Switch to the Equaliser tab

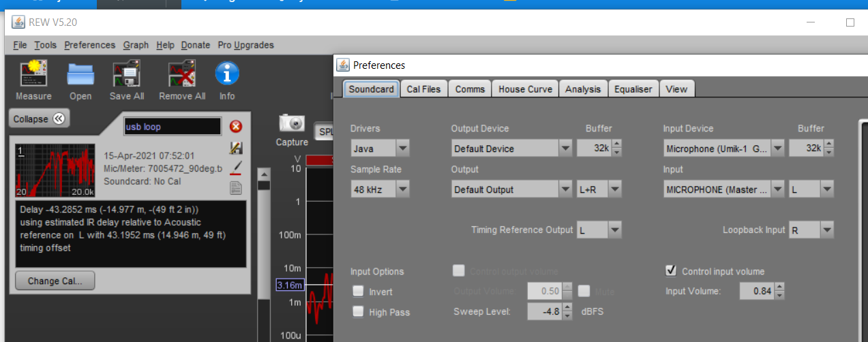coord(633,89)
